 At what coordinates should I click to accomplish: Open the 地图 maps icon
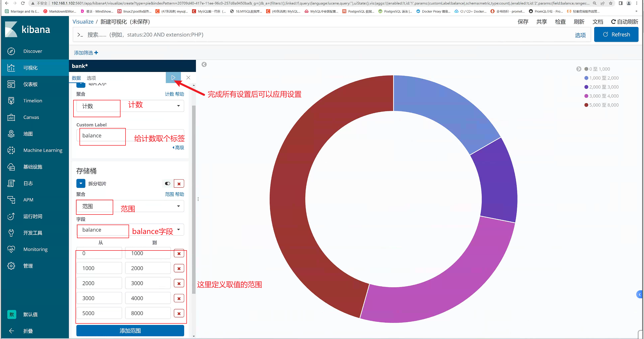click(x=11, y=134)
